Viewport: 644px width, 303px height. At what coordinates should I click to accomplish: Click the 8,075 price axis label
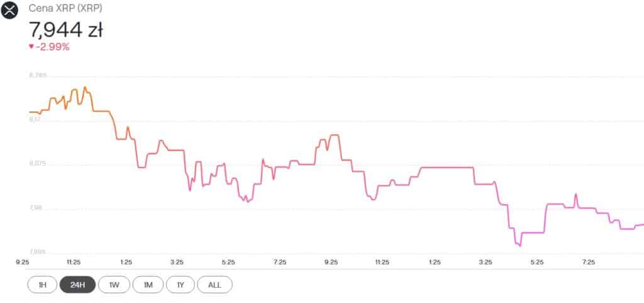tap(38, 164)
